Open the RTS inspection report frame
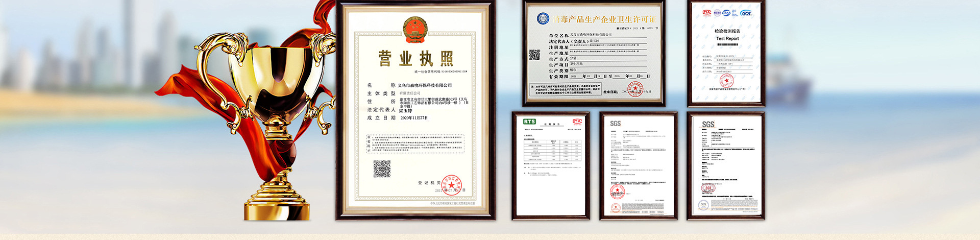The width and height of the screenshot is (980, 240). click(x=551, y=166)
